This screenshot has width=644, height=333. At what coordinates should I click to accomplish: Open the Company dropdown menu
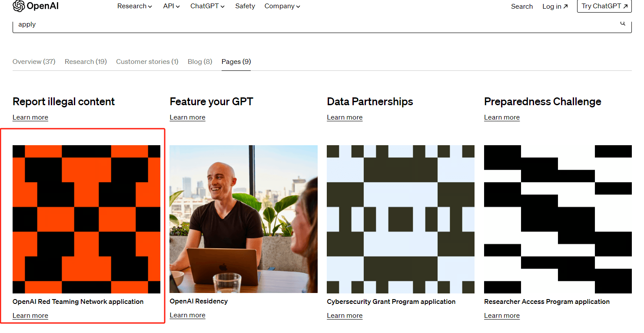[282, 6]
